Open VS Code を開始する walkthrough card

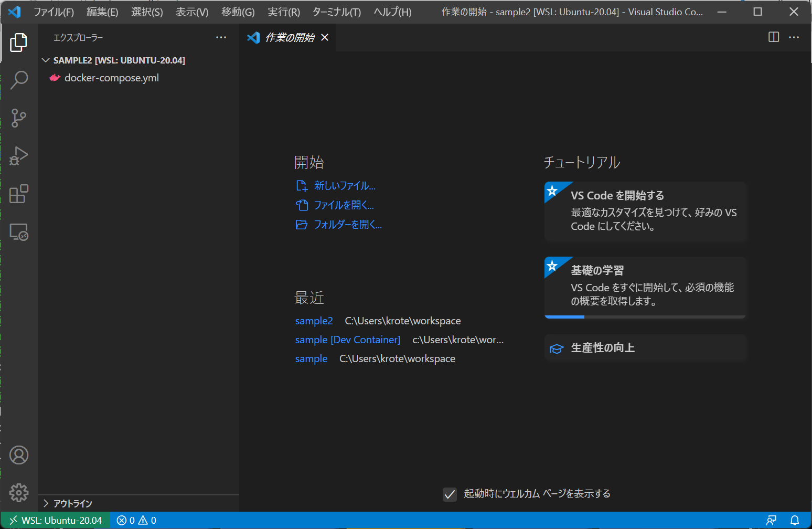tap(645, 211)
